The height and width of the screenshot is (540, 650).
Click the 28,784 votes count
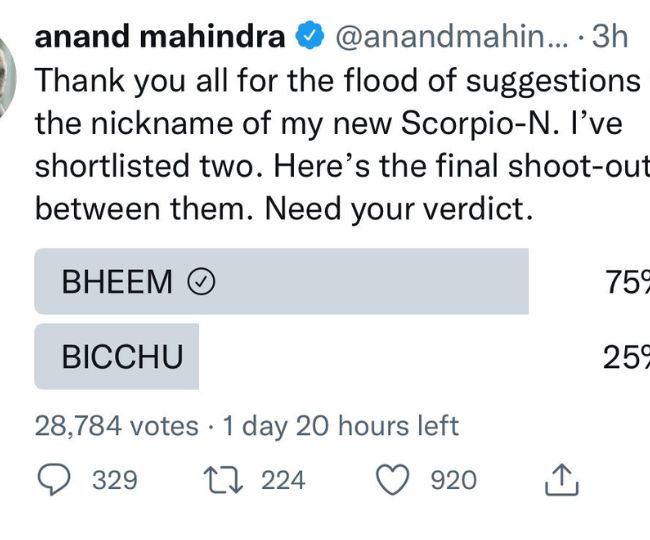[116, 426]
